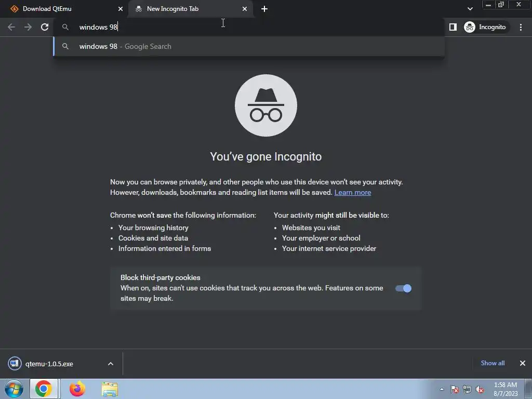Switch to Download QtEmu tab
The height and width of the screenshot is (399, 532).
(x=64, y=9)
